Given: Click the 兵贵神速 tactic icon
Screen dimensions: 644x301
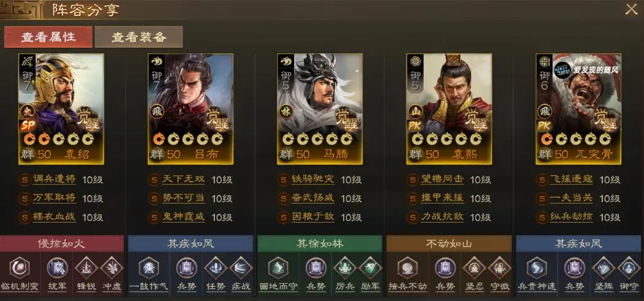Looking at the screenshot, I should click(537, 269).
